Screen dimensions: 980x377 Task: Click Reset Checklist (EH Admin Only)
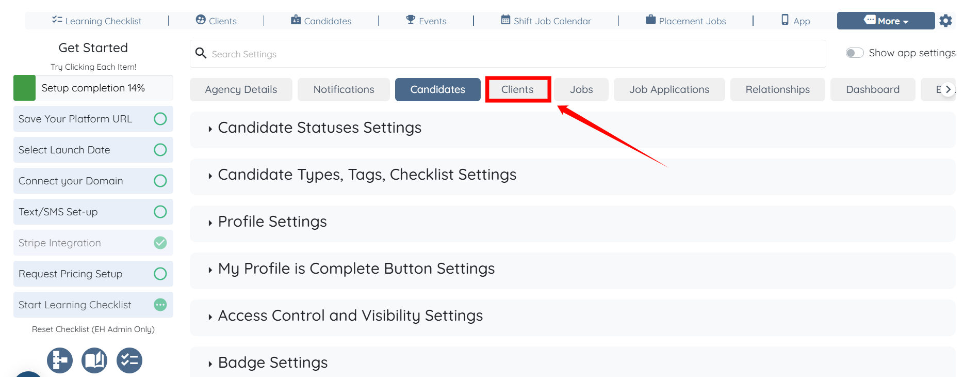[x=93, y=329]
